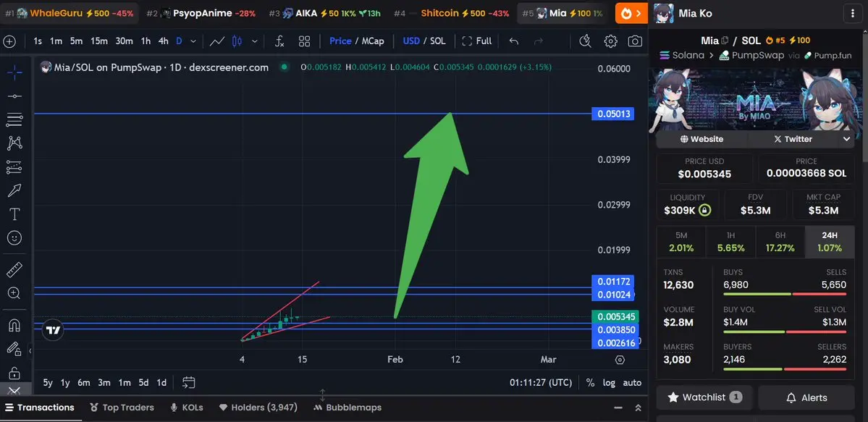This screenshot has height=422, width=868.
Task: Open trending token #1 WhaleGuru
Action: [x=69, y=13]
